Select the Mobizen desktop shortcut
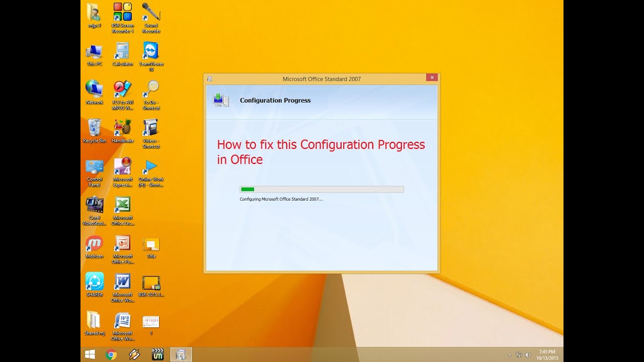The height and width of the screenshot is (362, 644). (94, 247)
